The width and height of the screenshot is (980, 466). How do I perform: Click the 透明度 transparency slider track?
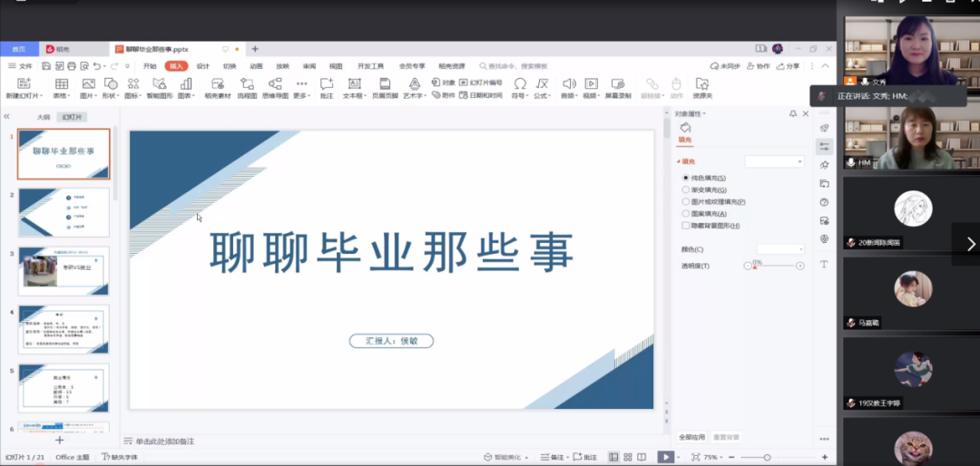pyautogui.click(x=774, y=266)
